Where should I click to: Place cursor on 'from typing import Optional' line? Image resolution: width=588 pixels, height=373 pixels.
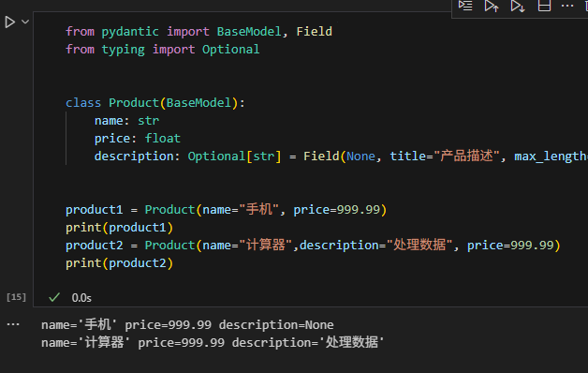pos(162,50)
